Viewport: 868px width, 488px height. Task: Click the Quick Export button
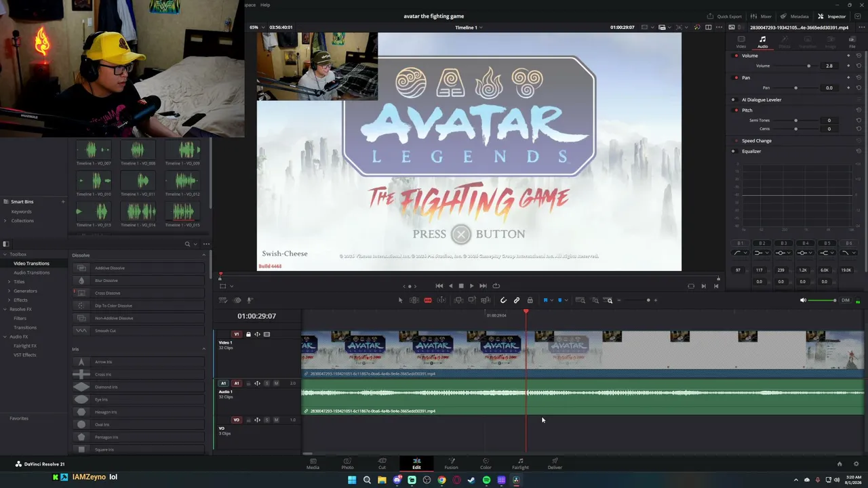(x=724, y=16)
